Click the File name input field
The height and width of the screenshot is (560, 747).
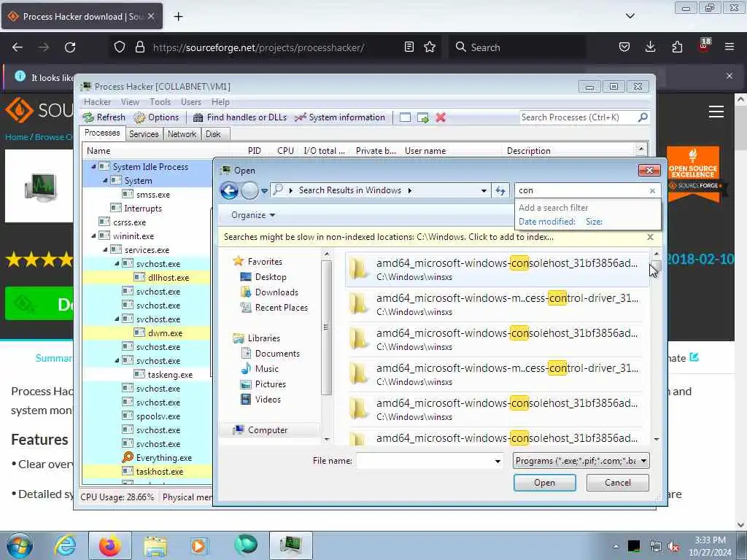[424, 461]
